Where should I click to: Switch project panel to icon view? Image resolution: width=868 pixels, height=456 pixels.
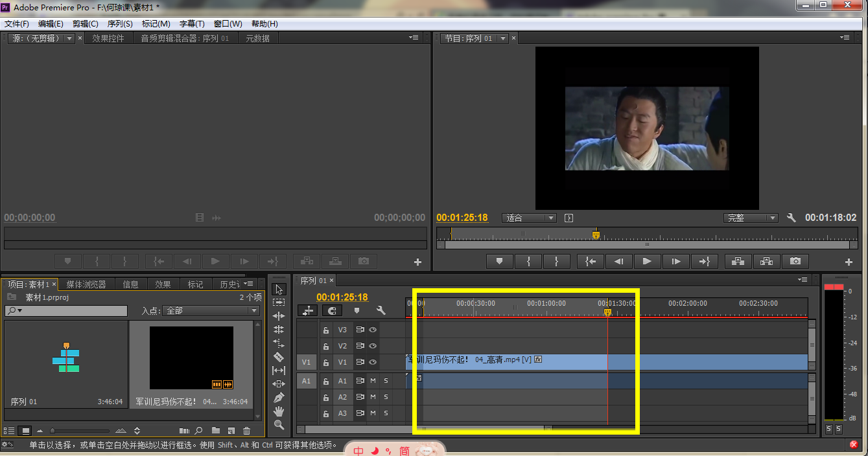(x=25, y=431)
